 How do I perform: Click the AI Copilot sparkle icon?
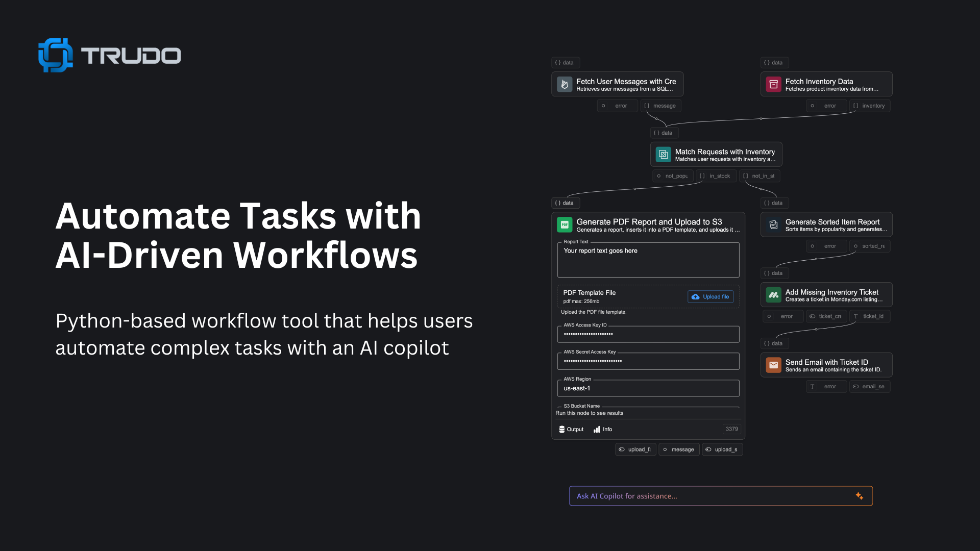(859, 495)
